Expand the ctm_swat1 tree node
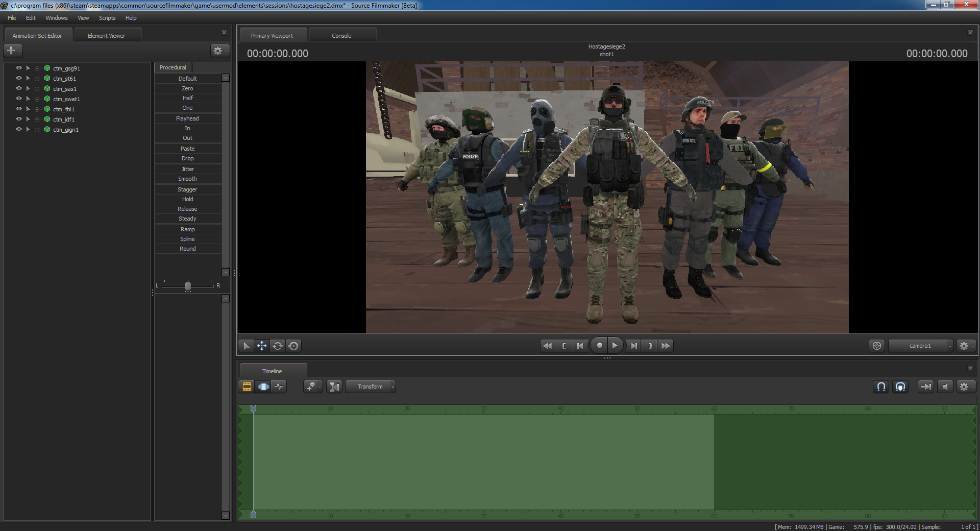 tap(37, 99)
